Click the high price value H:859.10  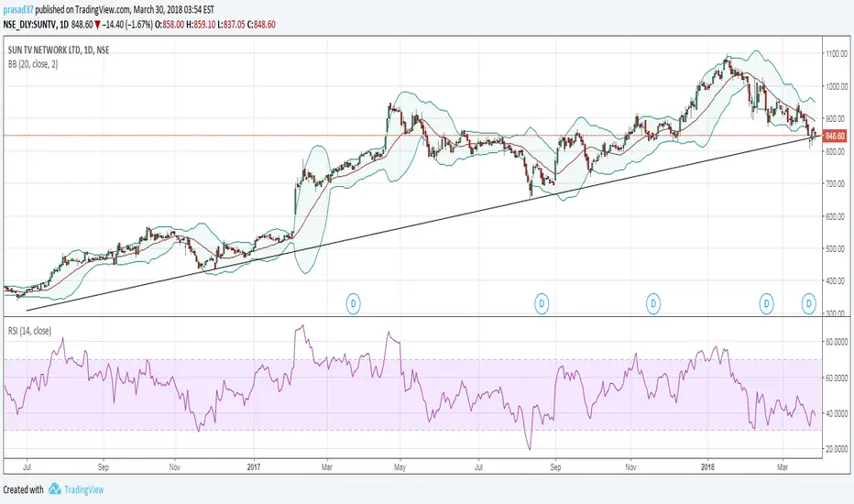(201, 25)
